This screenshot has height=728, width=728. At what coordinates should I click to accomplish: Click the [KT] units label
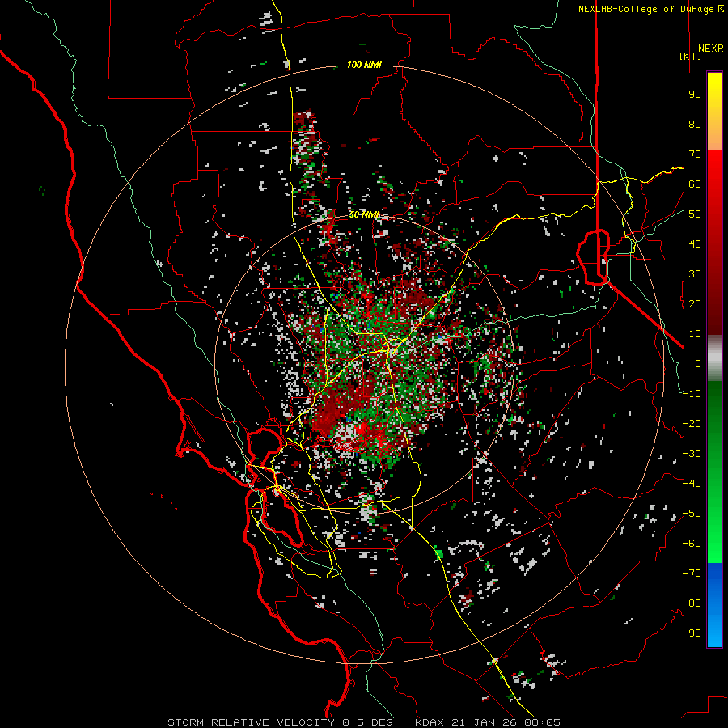(x=690, y=56)
